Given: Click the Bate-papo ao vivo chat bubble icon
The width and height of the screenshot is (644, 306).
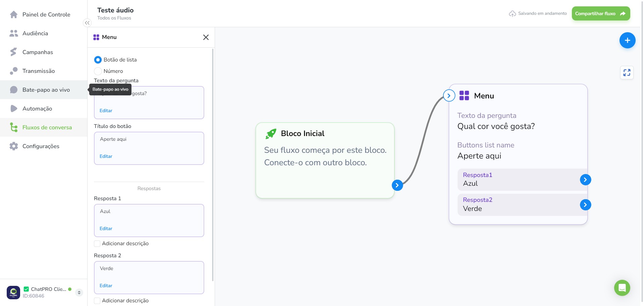Looking at the screenshot, I should coord(14,90).
